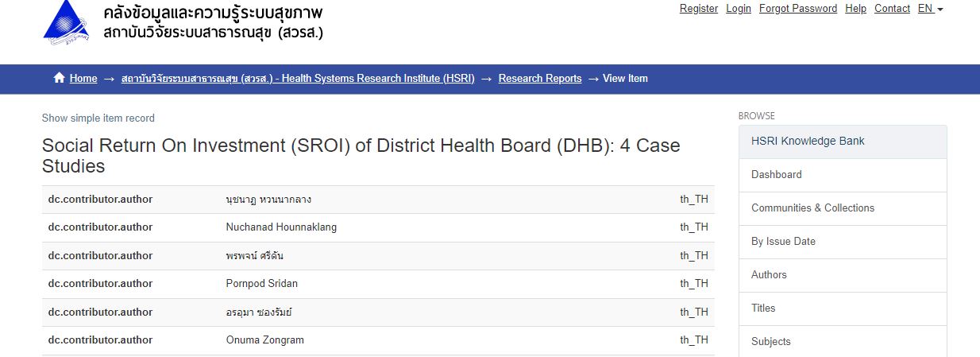Click the Thai site title header text
Image resolution: width=980 pixels, height=357 pixels.
pos(213,22)
